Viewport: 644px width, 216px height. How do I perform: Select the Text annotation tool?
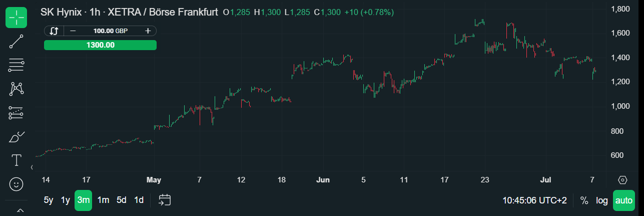(x=17, y=160)
